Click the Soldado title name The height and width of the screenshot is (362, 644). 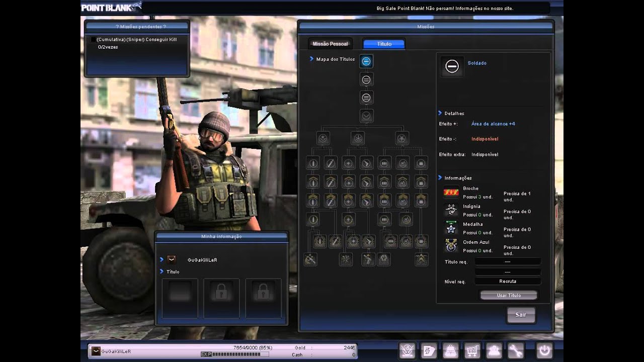[x=477, y=63]
